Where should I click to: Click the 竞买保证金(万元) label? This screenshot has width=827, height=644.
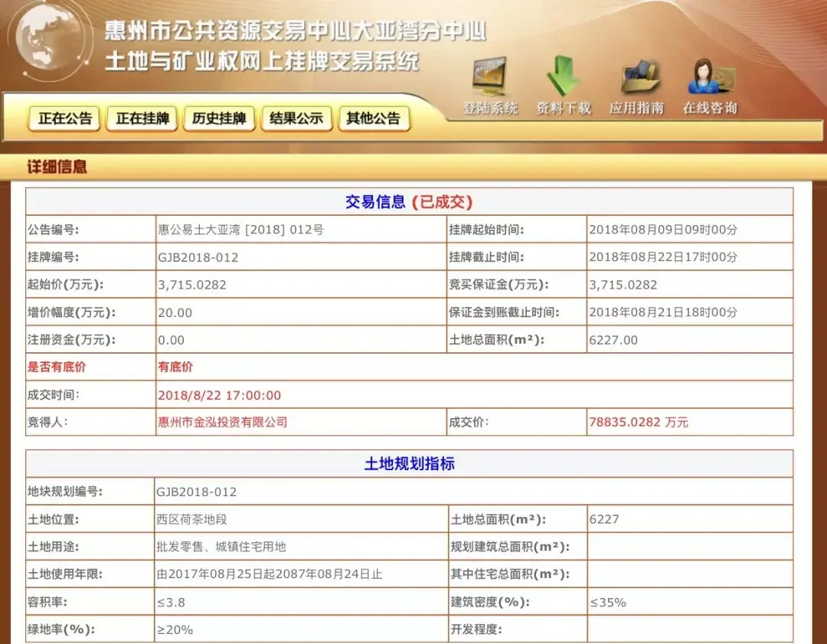click(x=499, y=285)
